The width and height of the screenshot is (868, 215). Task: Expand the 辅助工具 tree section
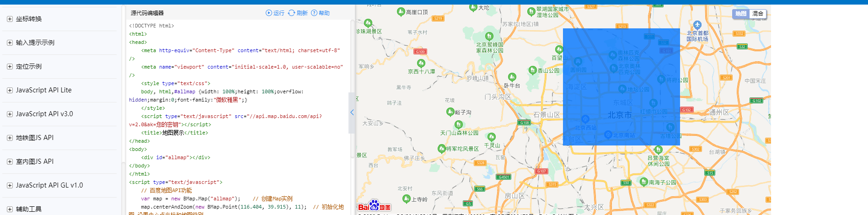coord(10,209)
